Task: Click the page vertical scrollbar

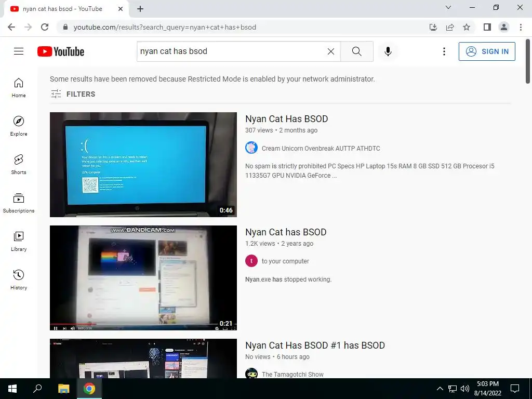Action: pyautogui.click(x=528, y=61)
